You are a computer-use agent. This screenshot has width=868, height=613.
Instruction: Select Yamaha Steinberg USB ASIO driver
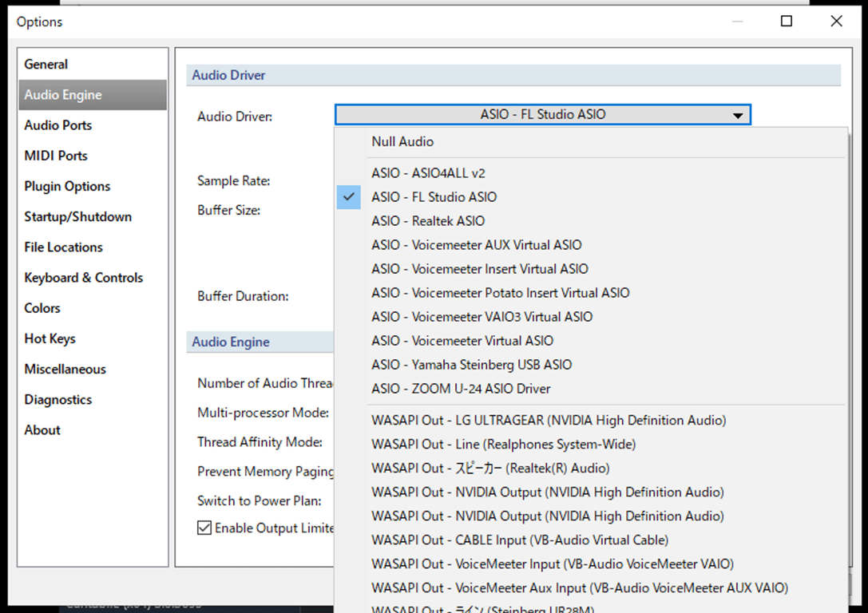[x=591, y=365]
